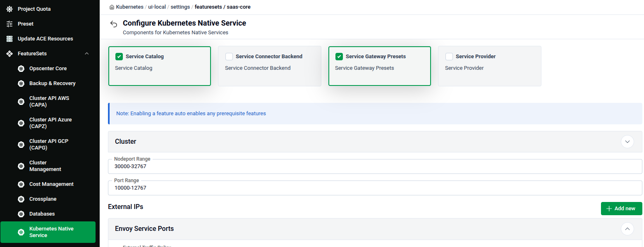Click the Service Catalog description text
Screen dimensions: 644x247
[134, 68]
